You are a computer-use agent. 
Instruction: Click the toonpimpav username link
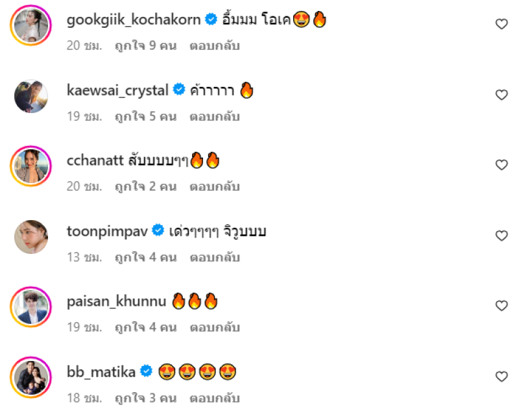pyautogui.click(x=107, y=231)
